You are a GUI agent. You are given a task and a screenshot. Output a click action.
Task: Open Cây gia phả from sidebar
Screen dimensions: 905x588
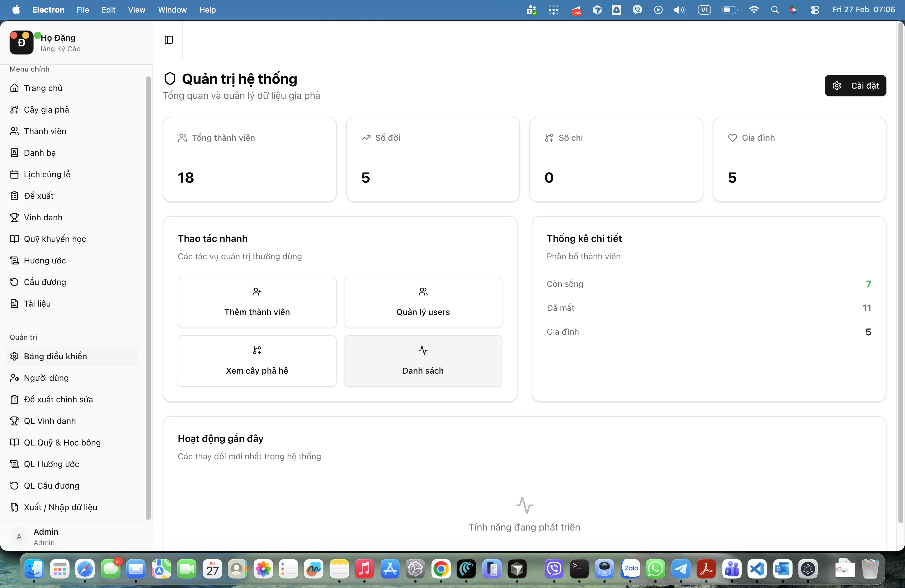pyautogui.click(x=46, y=110)
